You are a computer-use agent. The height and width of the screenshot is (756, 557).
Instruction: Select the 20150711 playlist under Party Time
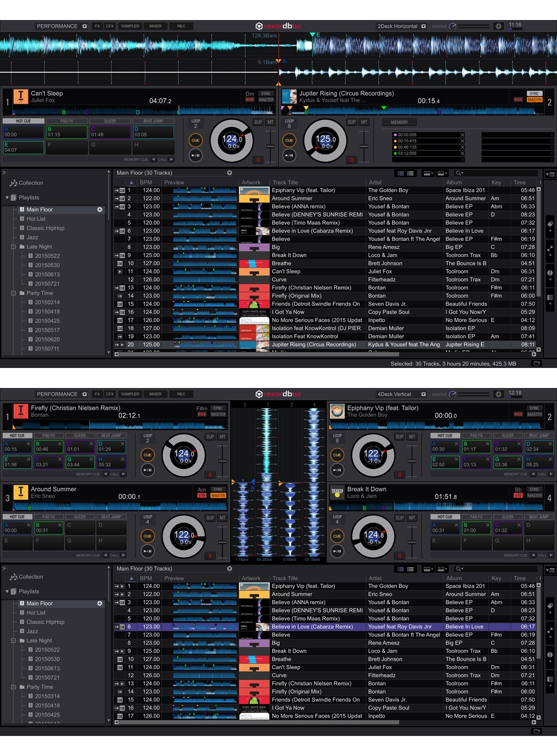[x=47, y=348]
